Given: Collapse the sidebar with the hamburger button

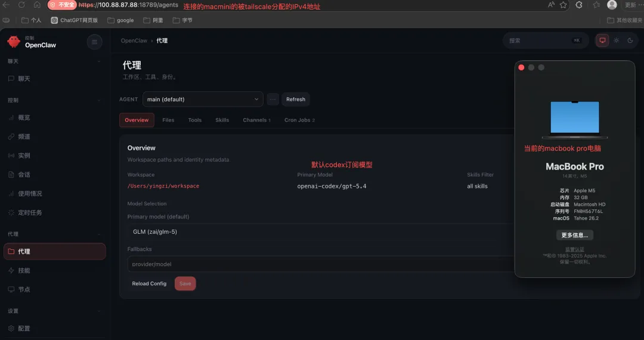Looking at the screenshot, I should click(x=94, y=42).
